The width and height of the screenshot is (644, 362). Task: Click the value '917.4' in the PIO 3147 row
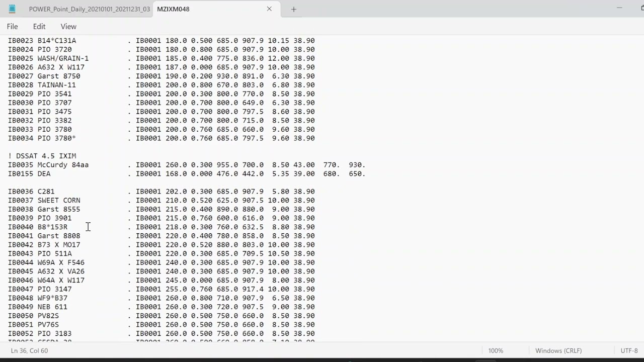point(253,289)
